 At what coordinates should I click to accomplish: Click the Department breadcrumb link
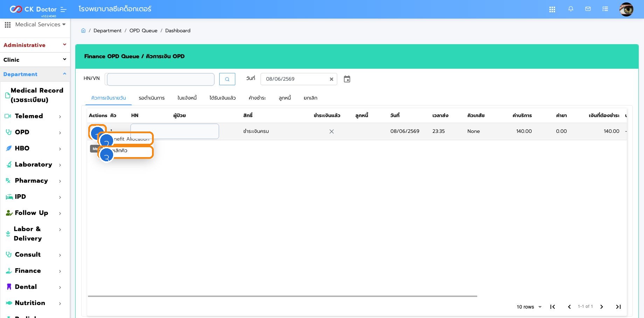(108, 31)
